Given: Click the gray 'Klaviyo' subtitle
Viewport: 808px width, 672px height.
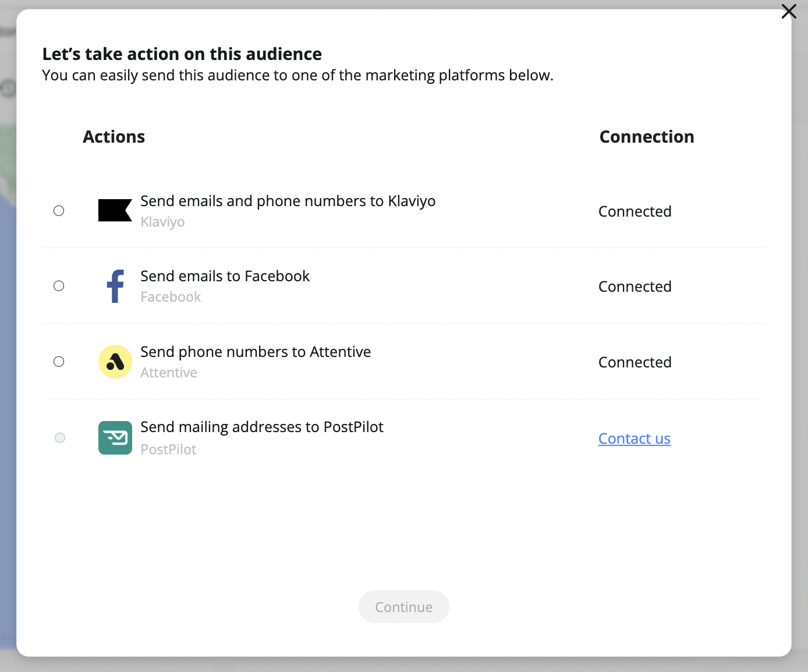Looking at the screenshot, I should coord(162,222).
